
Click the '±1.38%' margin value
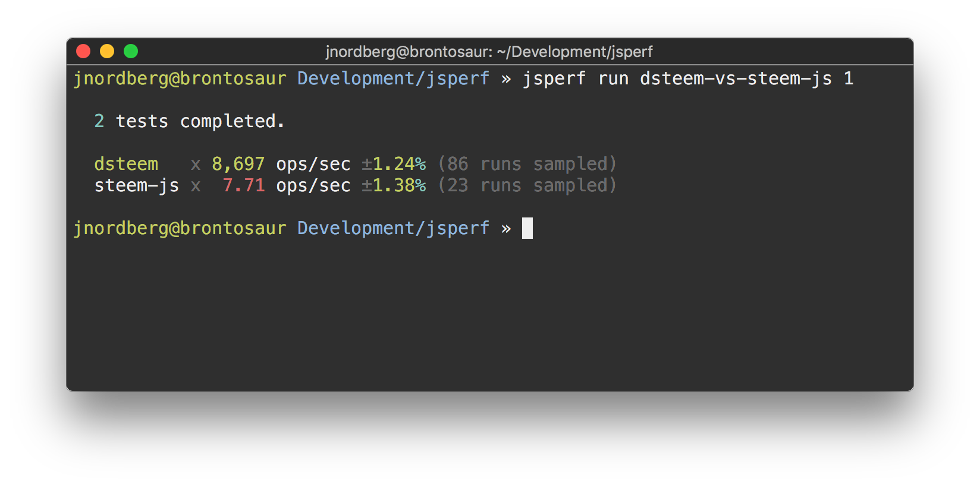(394, 185)
